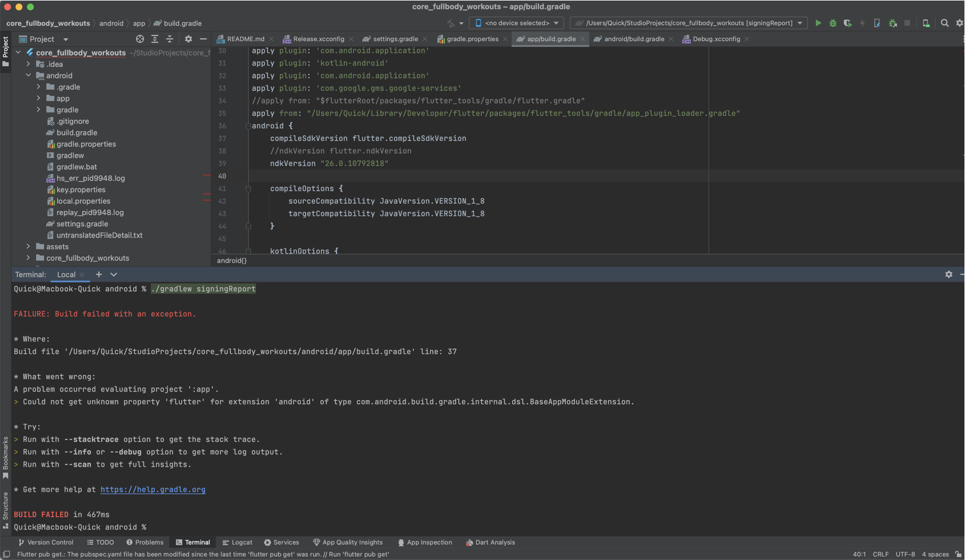Open the run configuration dropdown
This screenshot has width=965, height=560.
click(x=688, y=23)
